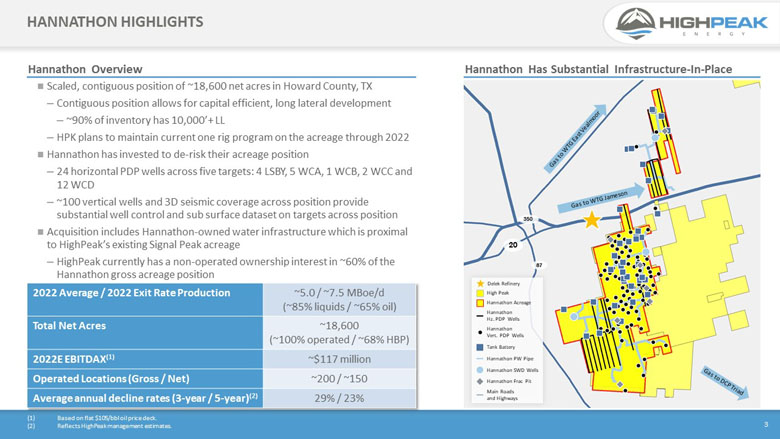Click the orange Delek Refinery star on map
Viewport: 780px width, 439px height.
pyautogui.click(x=592, y=219)
